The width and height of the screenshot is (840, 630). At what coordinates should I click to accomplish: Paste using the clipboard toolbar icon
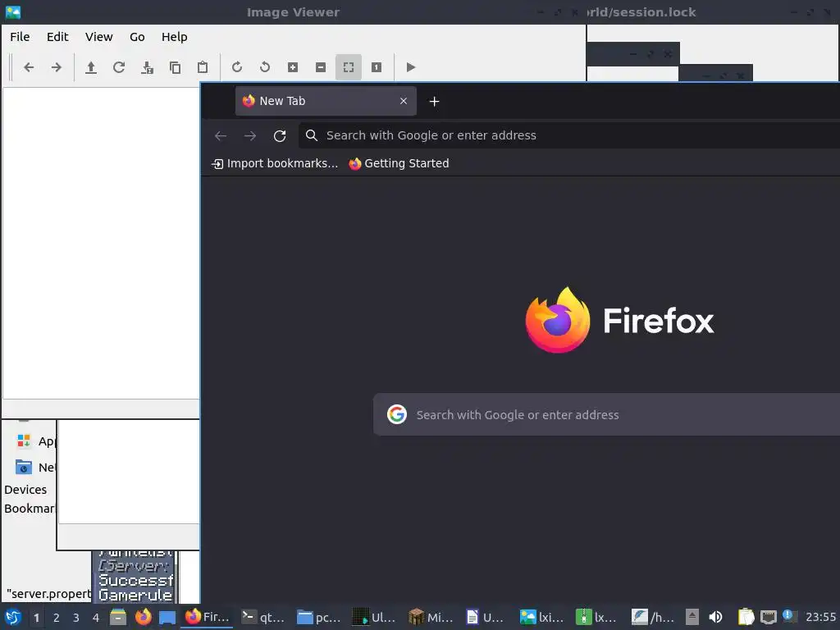coord(203,67)
